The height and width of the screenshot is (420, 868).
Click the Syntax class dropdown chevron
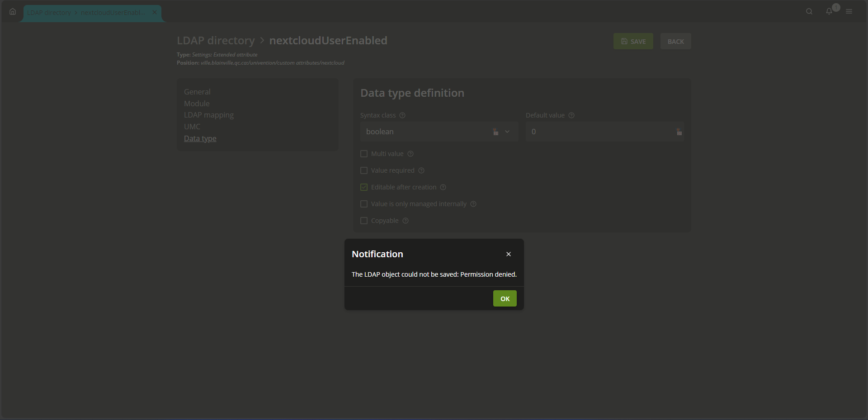click(507, 132)
